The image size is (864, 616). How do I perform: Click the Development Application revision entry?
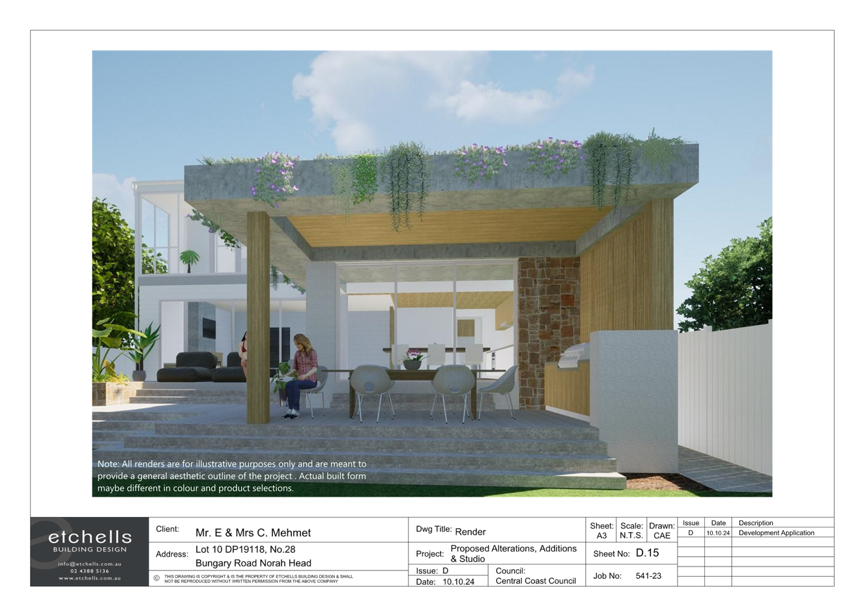[776, 533]
